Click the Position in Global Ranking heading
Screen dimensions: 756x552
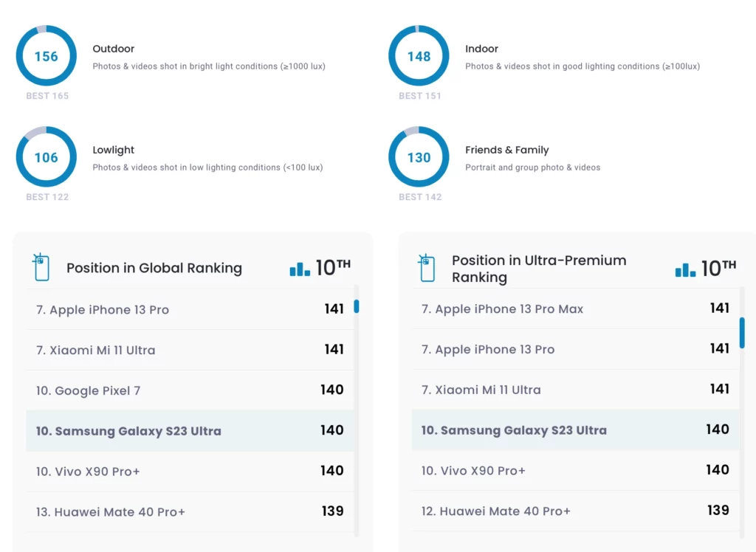pos(154,268)
